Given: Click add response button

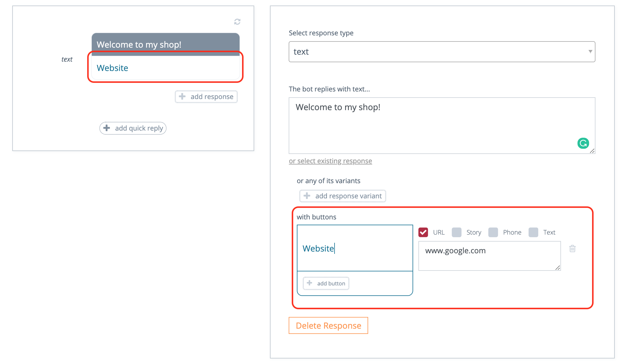Looking at the screenshot, I should click(206, 97).
